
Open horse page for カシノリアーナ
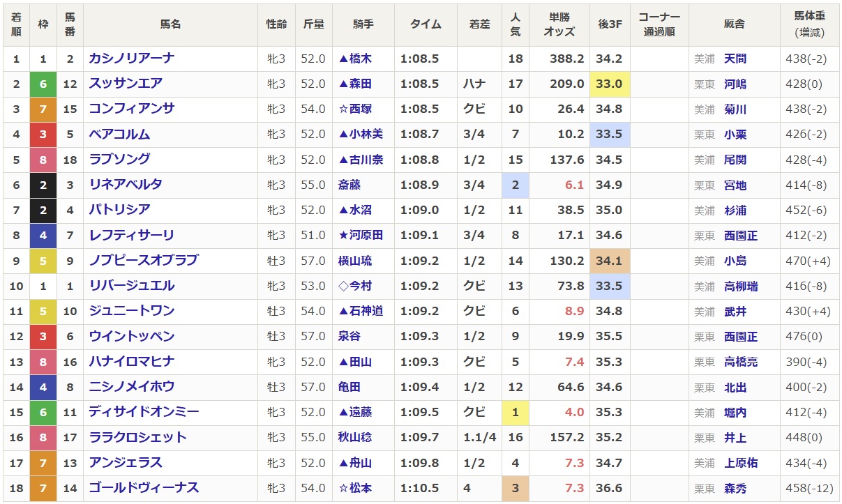click(131, 59)
